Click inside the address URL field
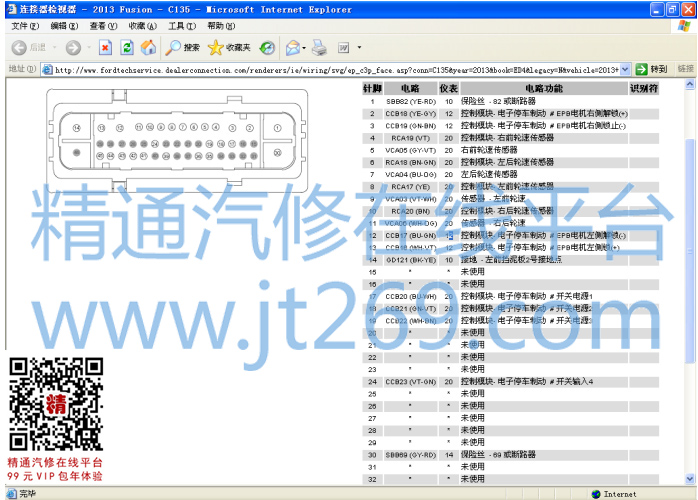698x500 pixels. point(336,70)
